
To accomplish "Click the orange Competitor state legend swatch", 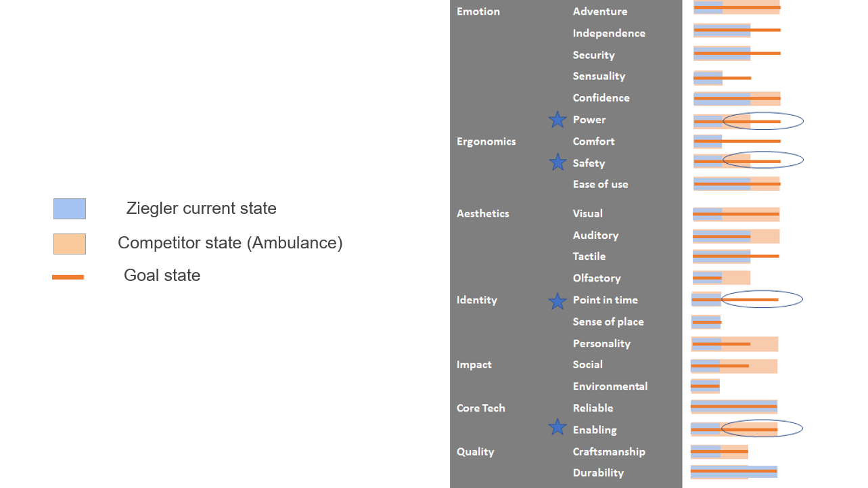I will coord(70,244).
